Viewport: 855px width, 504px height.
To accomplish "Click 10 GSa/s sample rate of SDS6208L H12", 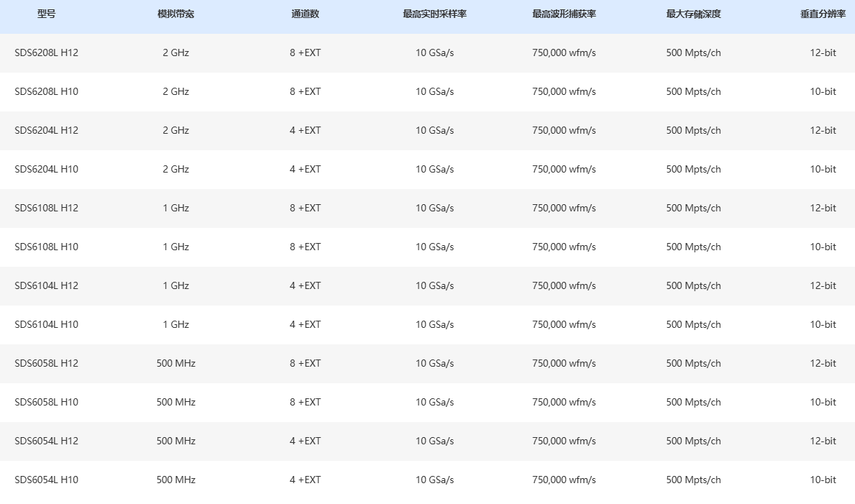I will (x=434, y=53).
